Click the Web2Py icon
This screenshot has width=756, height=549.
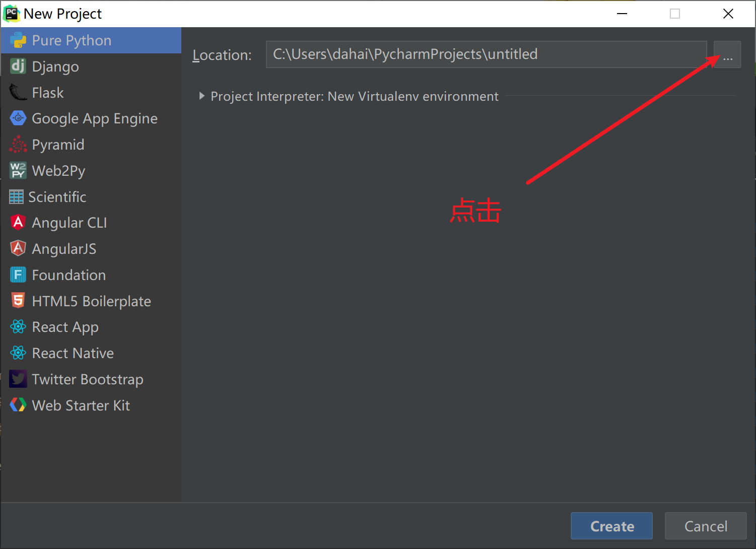click(18, 170)
